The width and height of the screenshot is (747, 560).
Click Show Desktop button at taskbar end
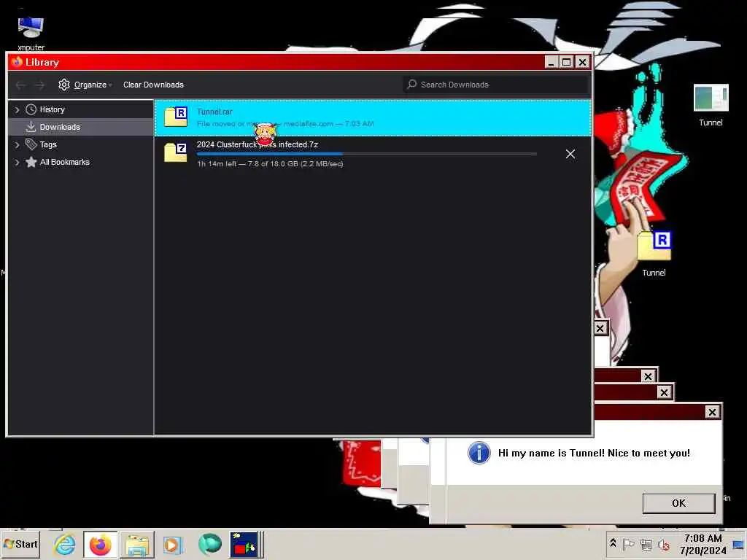(738, 544)
